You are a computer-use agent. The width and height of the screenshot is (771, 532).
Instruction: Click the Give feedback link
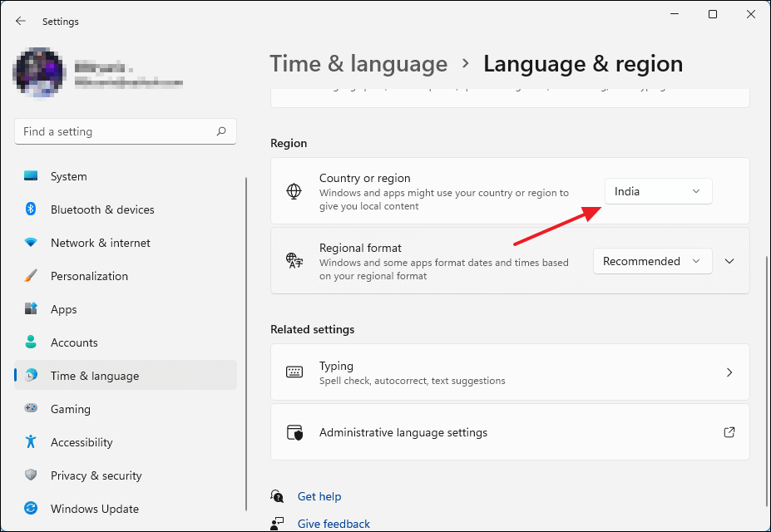pyautogui.click(x=333, y=523)
